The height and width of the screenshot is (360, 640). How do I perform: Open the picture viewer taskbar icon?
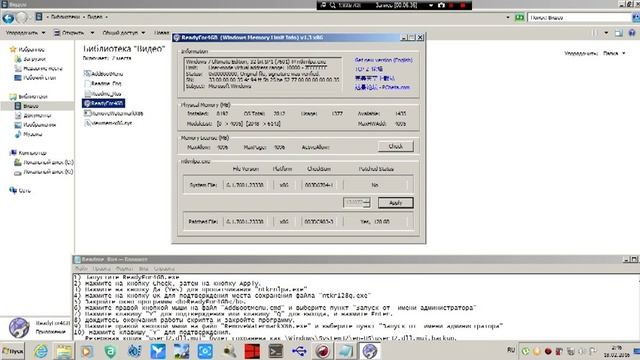coord(181,351)
